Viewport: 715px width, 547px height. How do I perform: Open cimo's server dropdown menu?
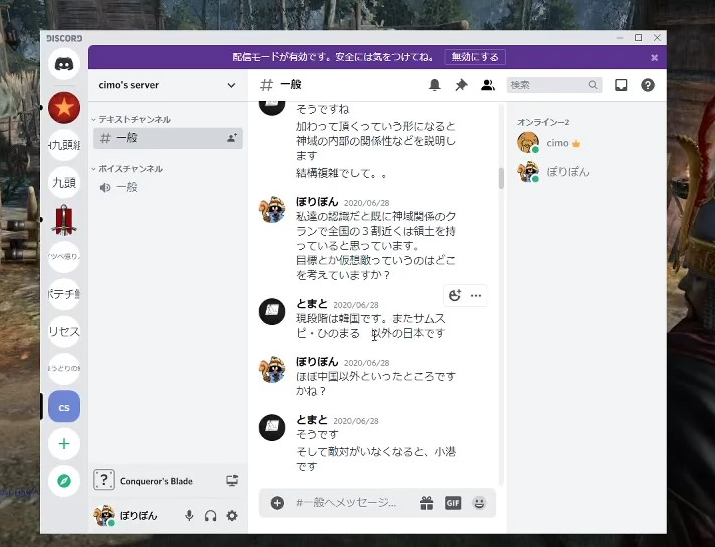pyautogui.click(x=231, y=85)
